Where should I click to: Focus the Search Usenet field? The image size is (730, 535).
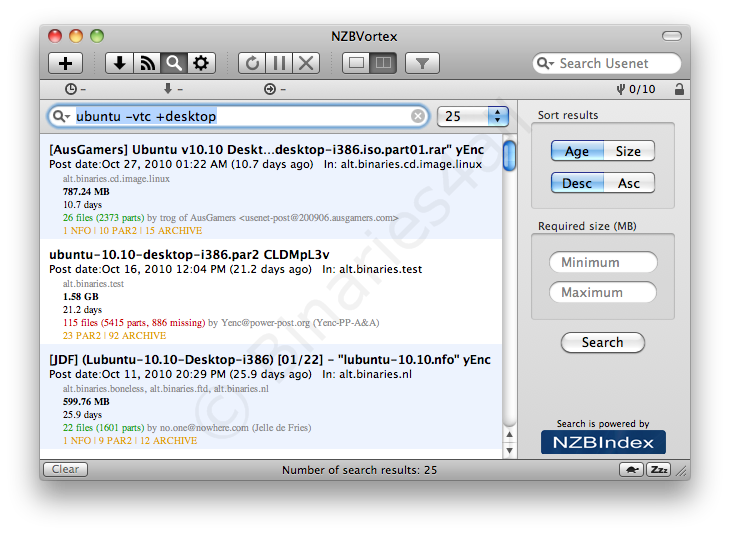tap(607, 63)
